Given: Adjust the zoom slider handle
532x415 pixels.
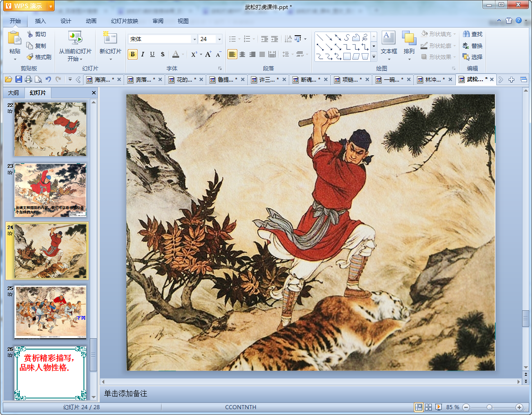Looking at the screenshot, I should (x=489, y=407).
